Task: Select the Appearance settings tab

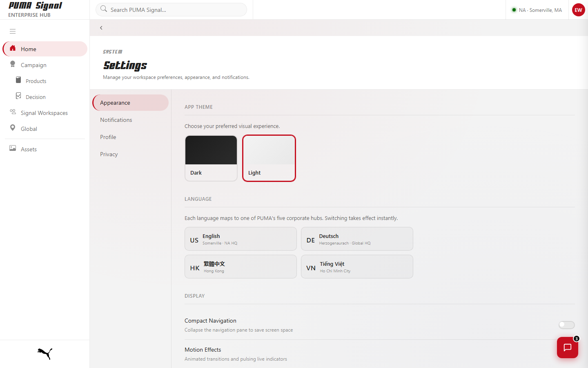Action: pyautogui.click(x=131, y=103)
